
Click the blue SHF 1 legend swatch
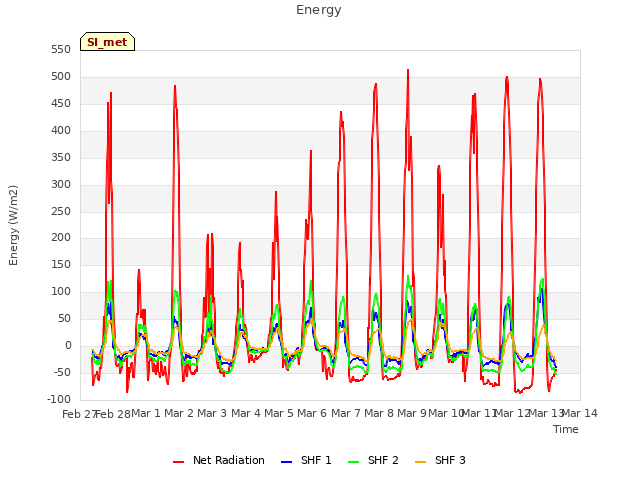click(287, 462)
